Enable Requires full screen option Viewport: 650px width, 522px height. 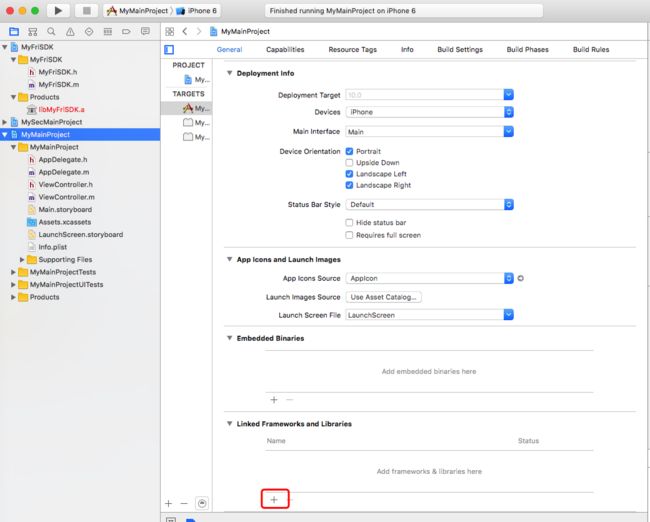(349, 235)
